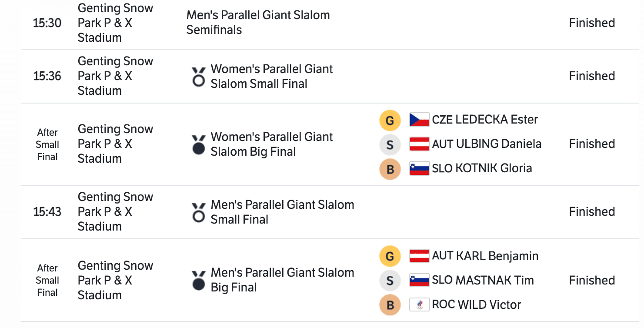Click the outlined medal icon for Men's Small Final
This screenshot has width=644, height=328.
tap(199, 213)
